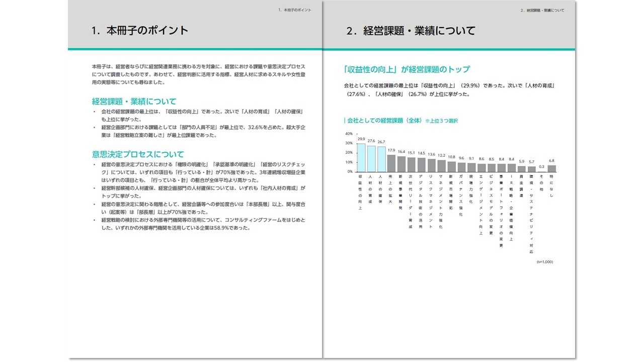Click the 16.4 bar for 新規事業開発
The height and width of the screenshot is (362, 644).
pyautogui.click(x=401, y=164)
